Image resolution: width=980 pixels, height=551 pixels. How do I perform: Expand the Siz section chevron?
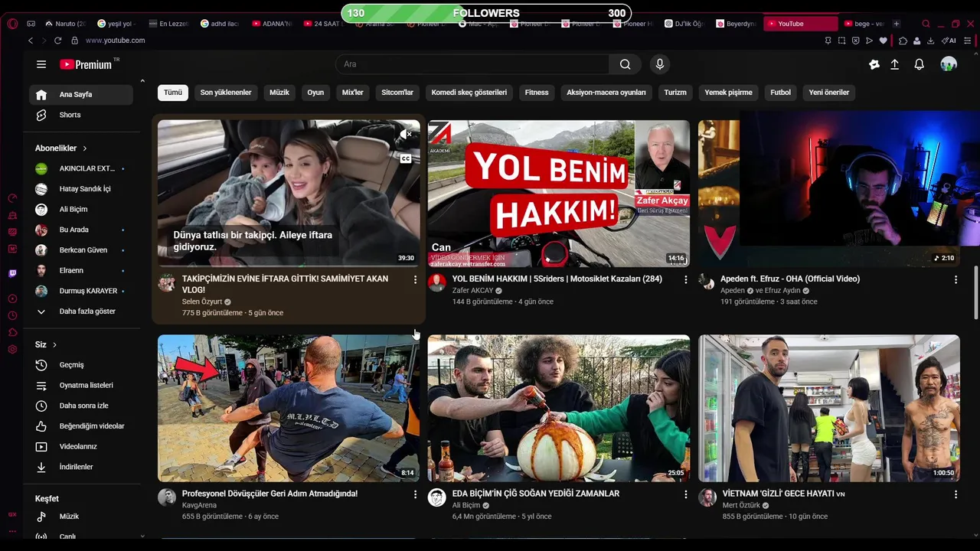click(54, 345)
